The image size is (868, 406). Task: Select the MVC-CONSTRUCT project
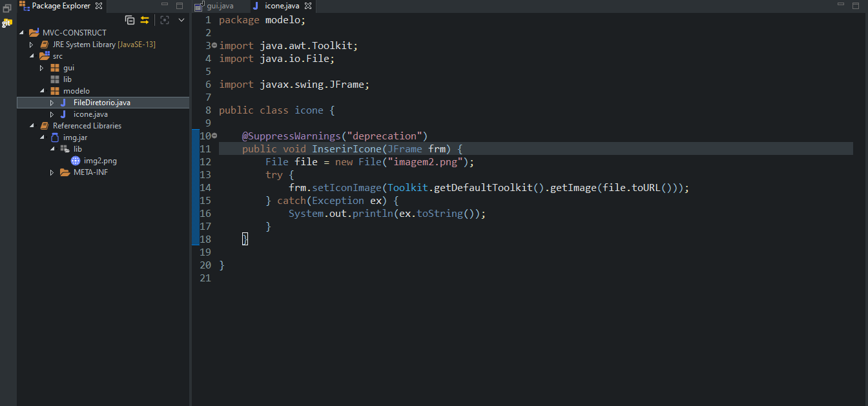coord(74,33)
